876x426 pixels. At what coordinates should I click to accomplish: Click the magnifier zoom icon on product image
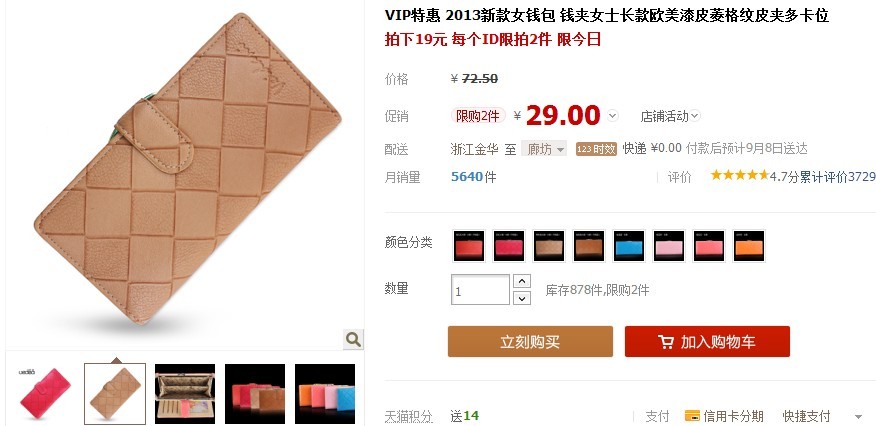tap(353, 339)
